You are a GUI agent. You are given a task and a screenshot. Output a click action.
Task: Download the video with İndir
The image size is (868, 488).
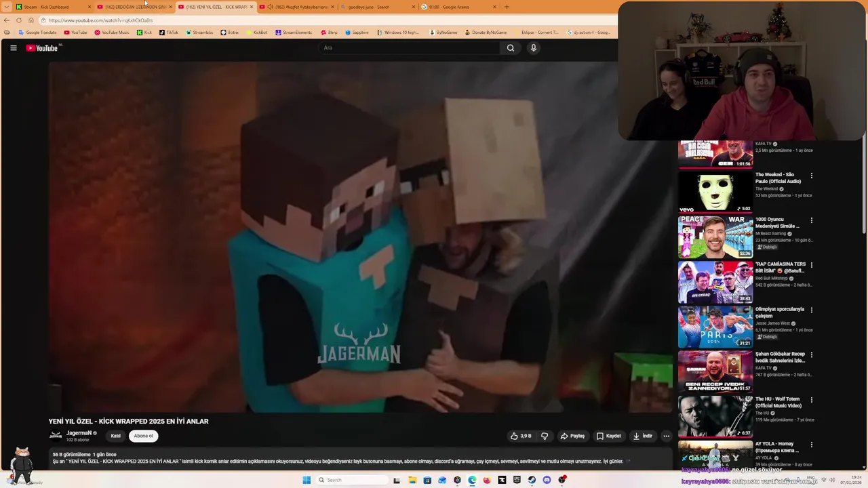[x=643, y=436]
